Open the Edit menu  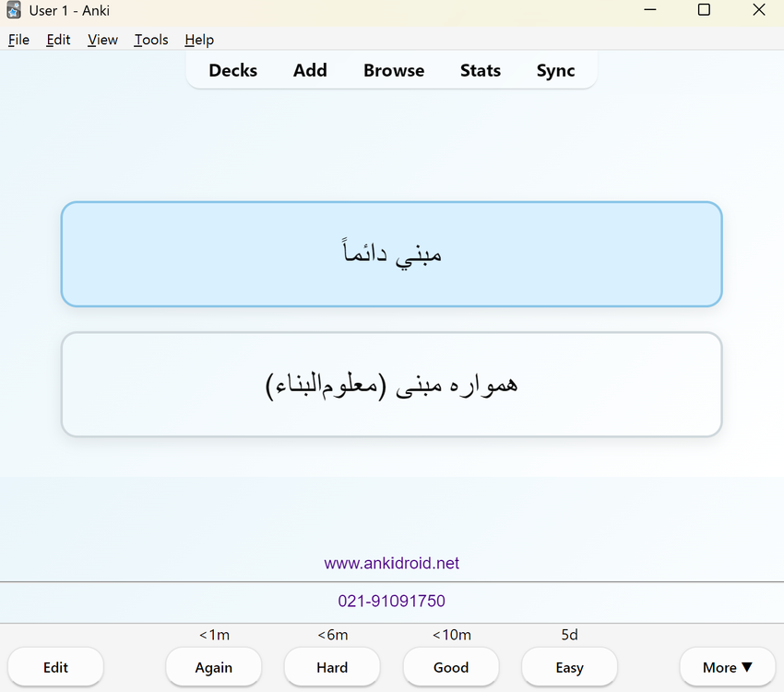click(x=58, y=40)
